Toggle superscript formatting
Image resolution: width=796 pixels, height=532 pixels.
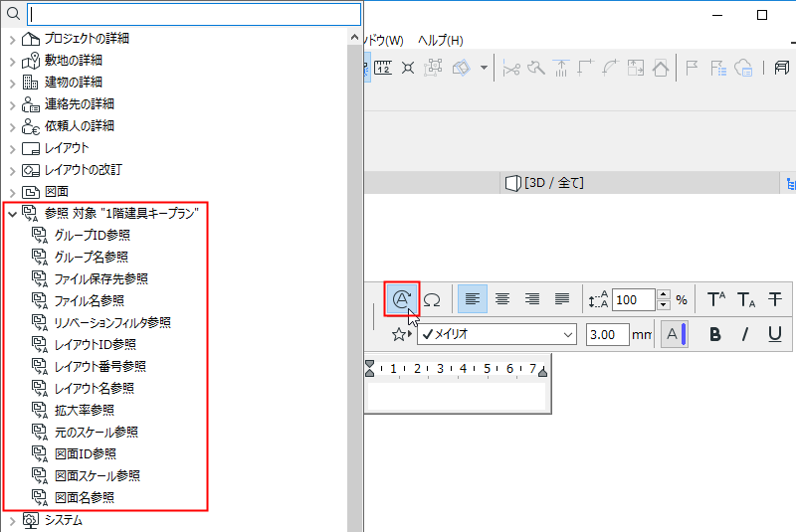coord(715,299)
